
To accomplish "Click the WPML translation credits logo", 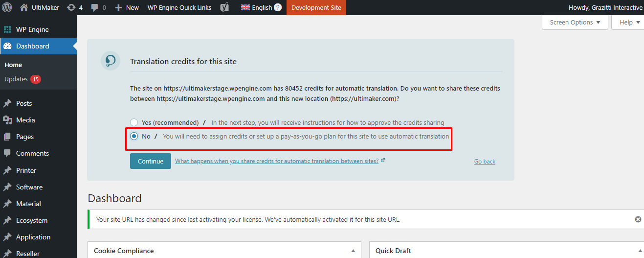I will [x=111, y=61].
